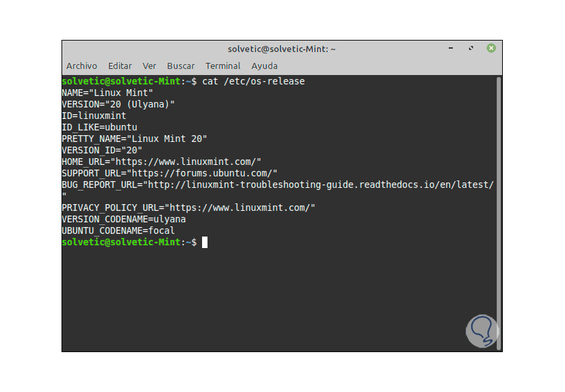Open the Ver menu
Viewport: 565px width, 392px height.
(x=149, y=66)
